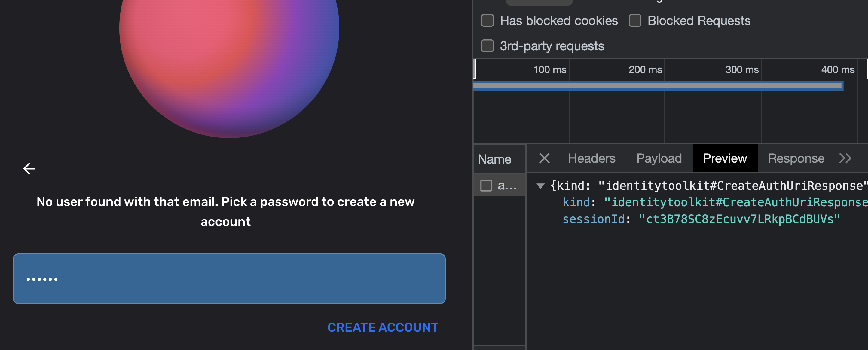The width and height of the screenshot is (868, 350).
Task: Open the Payload tab
Action: click(x=659, y=158)
